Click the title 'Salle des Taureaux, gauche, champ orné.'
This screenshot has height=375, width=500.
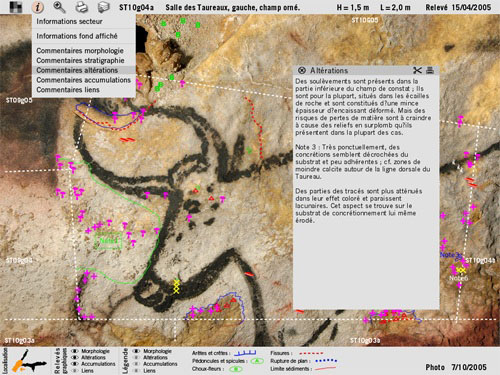click(233, 7)
